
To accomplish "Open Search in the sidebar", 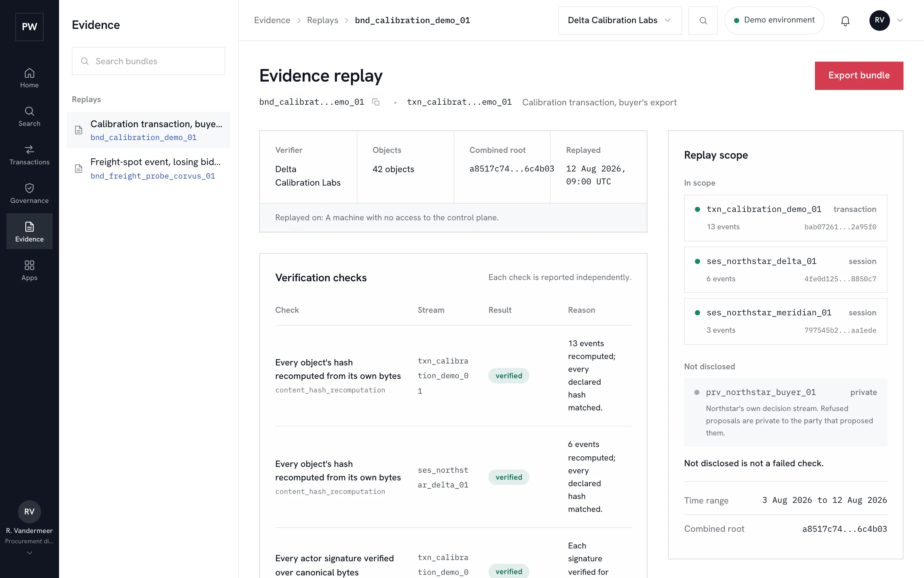I will [30, 117].
